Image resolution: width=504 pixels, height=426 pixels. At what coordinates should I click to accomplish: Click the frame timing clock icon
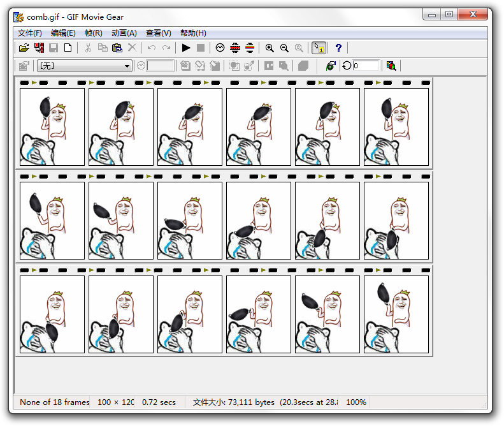(x=220, y=48)
